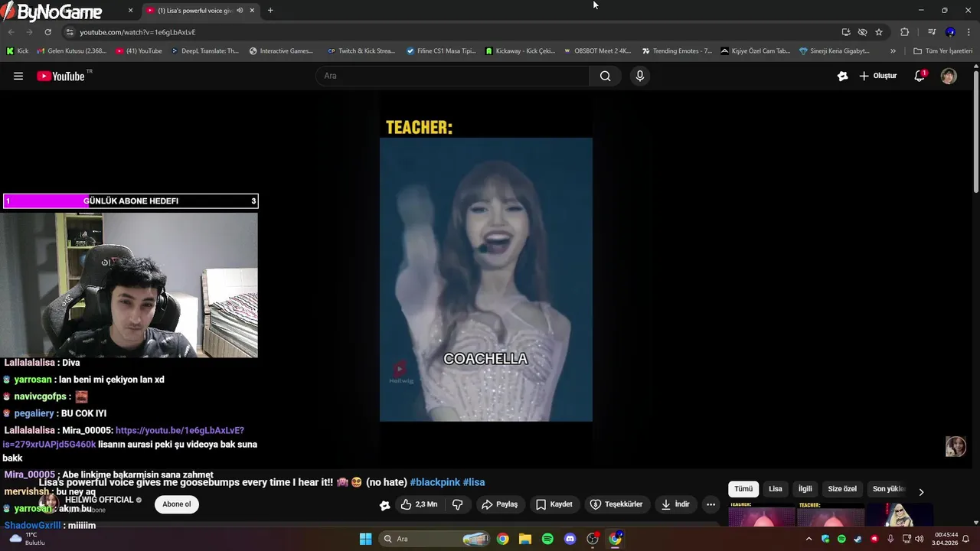Select the Size özel filter chip
The width and height of the screenshot is (980, 551).
click(842, 489)
